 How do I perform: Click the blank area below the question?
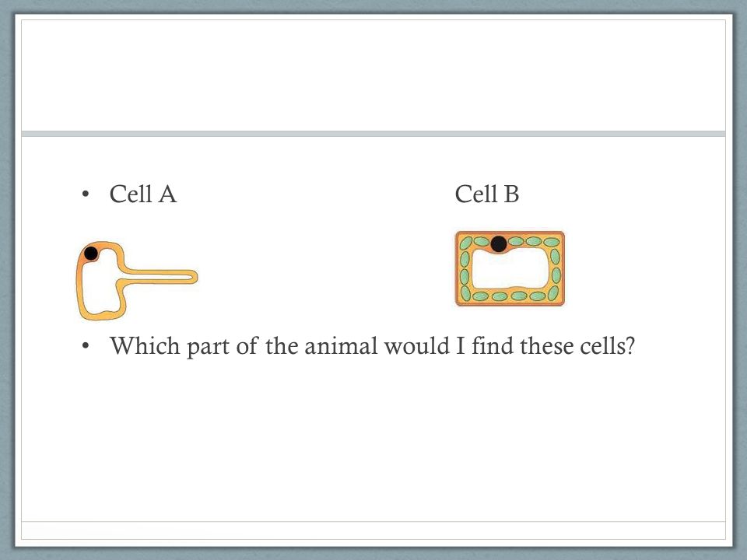pyautogui.click(x=373, y=438)
